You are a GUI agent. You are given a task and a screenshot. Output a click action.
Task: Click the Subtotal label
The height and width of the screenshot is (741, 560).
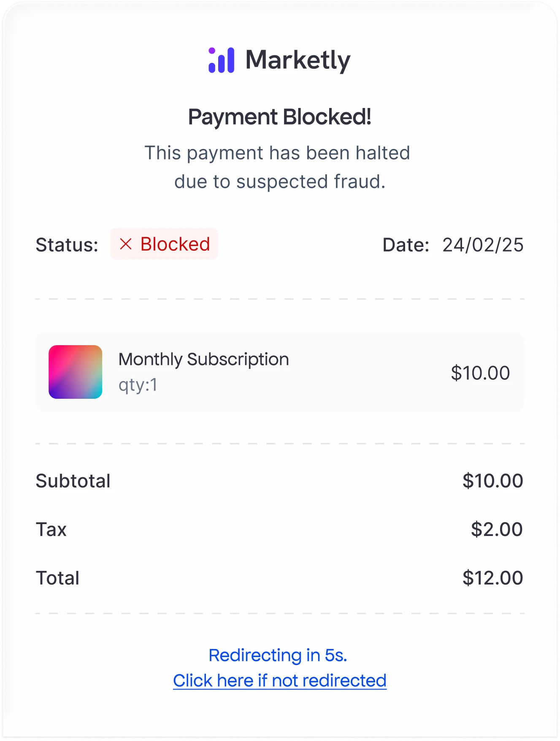click(x=73, y=481)
